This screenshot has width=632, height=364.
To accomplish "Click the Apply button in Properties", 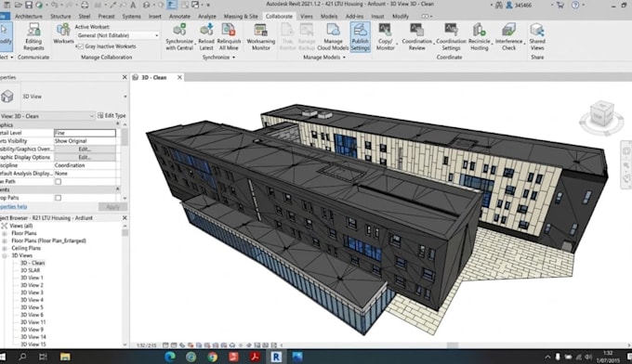I will click(x=112, y=207).
